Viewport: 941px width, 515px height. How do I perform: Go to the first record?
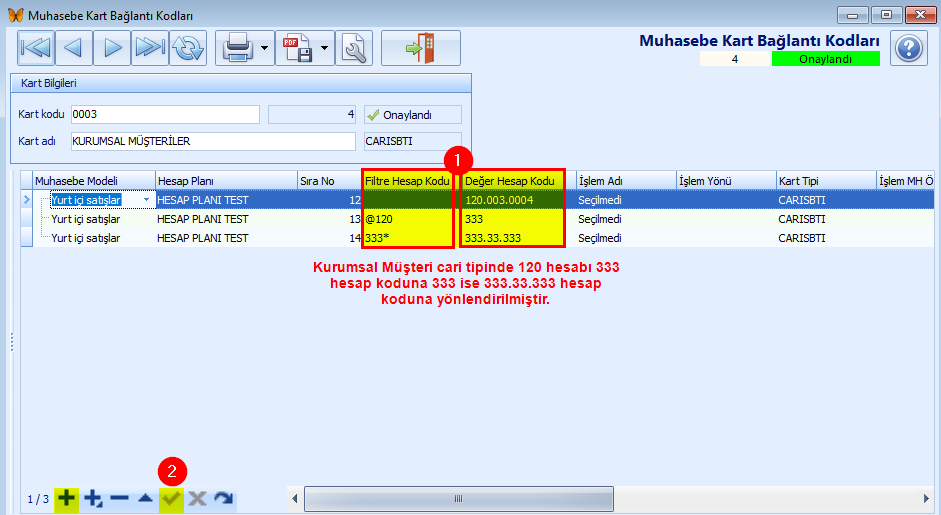point(36,48)
